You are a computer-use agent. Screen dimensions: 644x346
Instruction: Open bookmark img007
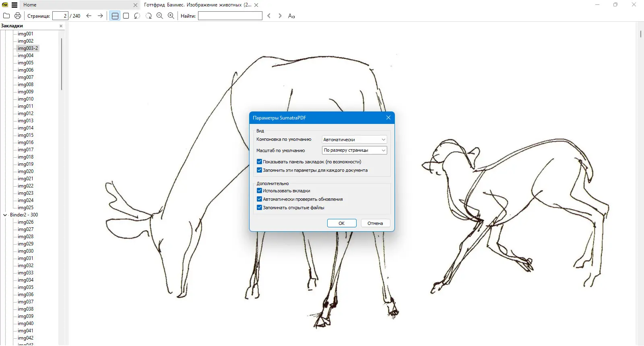(x=25, y=77)
